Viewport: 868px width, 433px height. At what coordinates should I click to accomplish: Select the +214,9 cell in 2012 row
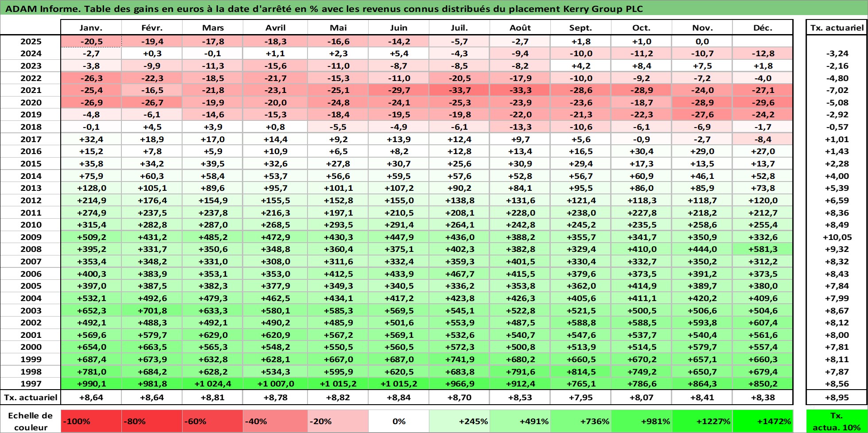(x=91, y=200)
